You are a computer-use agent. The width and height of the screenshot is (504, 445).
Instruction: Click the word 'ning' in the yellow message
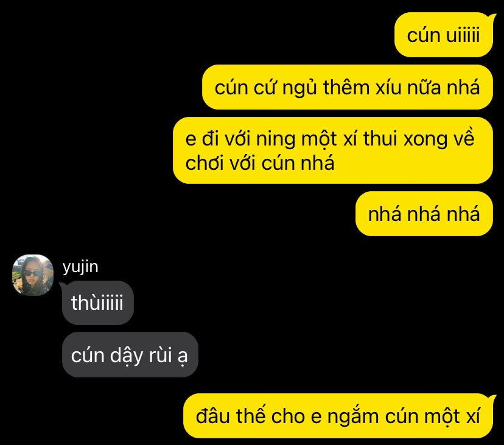point(276,139)
